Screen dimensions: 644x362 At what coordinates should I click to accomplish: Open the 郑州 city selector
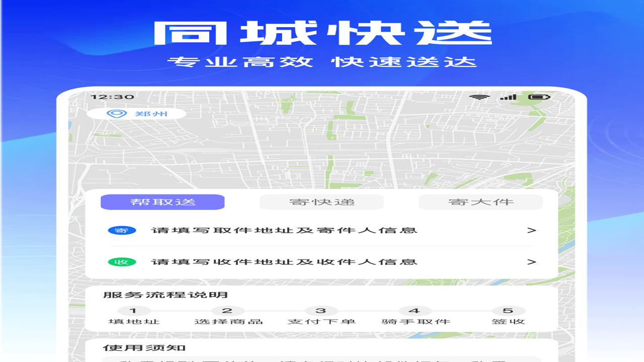(x=137, y=114)
